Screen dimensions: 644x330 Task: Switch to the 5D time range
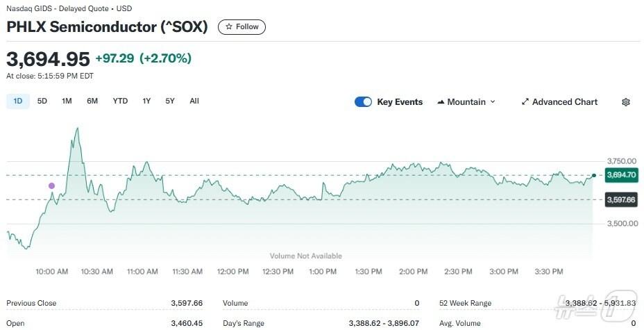coord(42,101)
